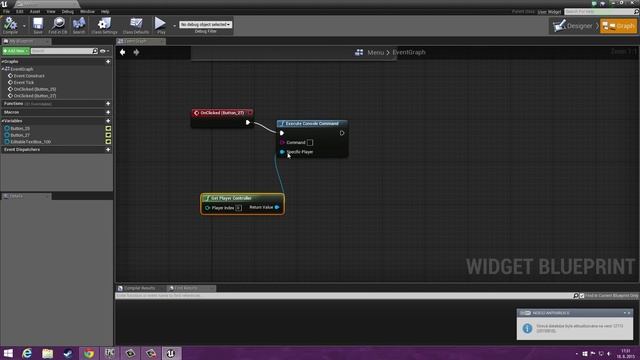Select Event Tick in graph tree

(x=24, y=82)
